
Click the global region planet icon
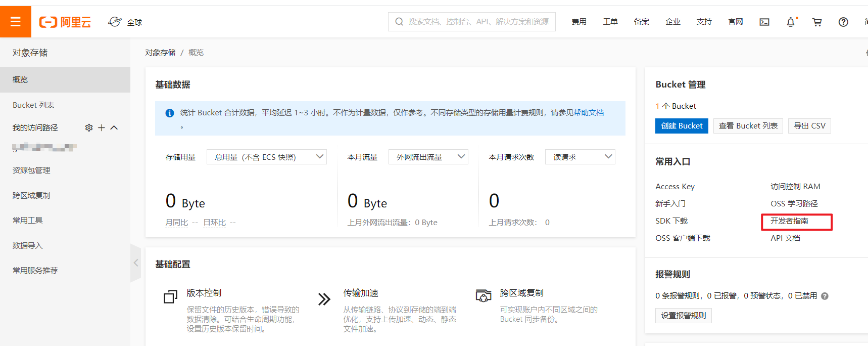(x=115, y=22)
